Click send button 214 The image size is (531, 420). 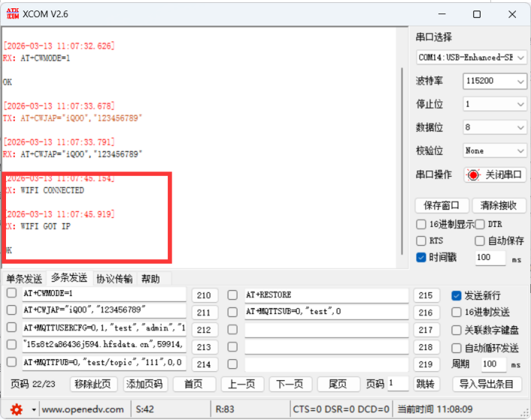click(x=205, y=364)
